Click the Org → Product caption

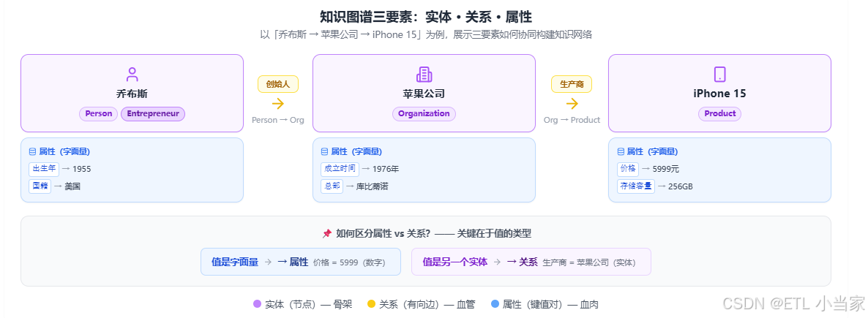pyautogui.click(x=572, y=120)
